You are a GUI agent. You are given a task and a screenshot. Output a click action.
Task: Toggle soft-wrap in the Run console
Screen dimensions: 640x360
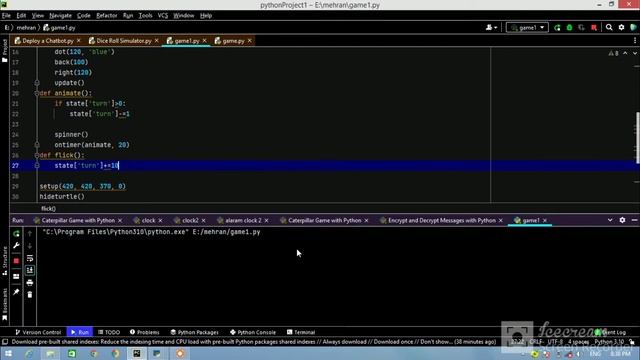point(30,258)
